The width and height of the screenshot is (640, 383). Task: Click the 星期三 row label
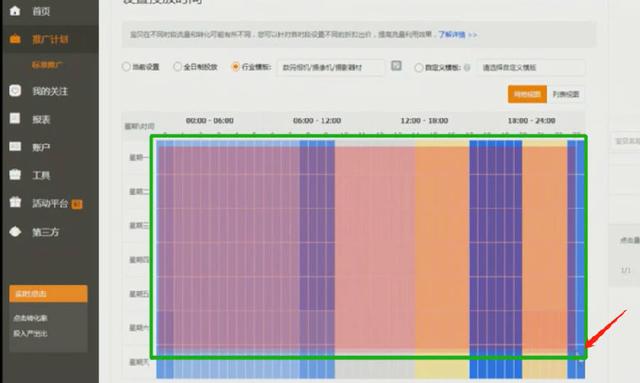point(139,225)
